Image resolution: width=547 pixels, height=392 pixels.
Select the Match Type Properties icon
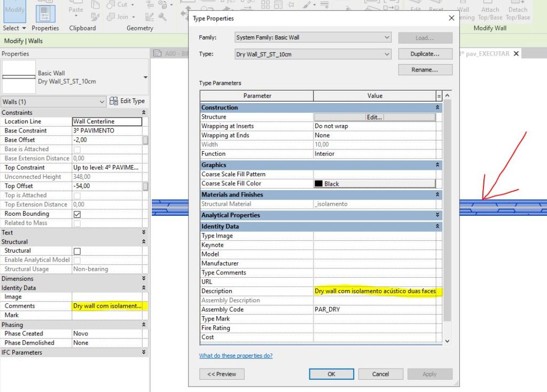click(95, 17)
